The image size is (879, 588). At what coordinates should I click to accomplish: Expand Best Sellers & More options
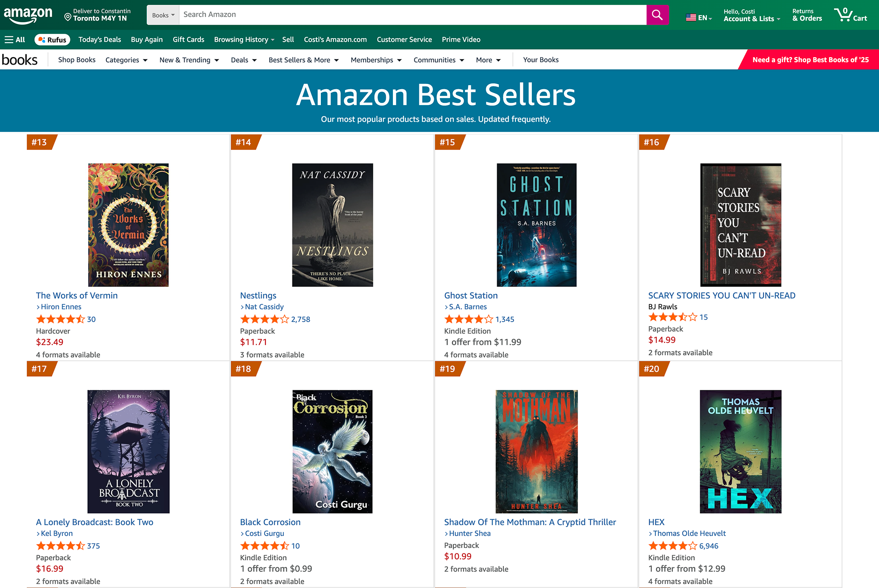pyautogui.click(x=304, y=60)
